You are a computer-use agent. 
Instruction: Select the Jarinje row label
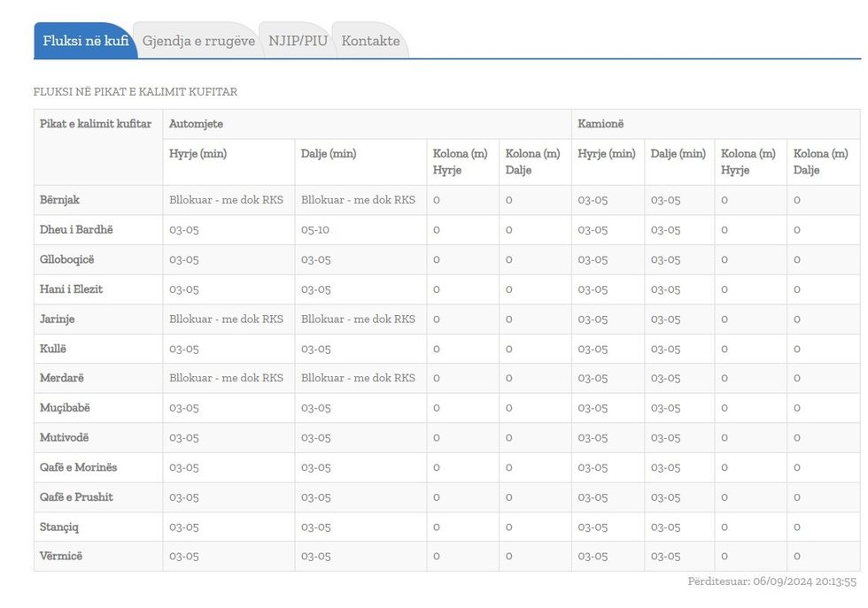click(58, 319)
